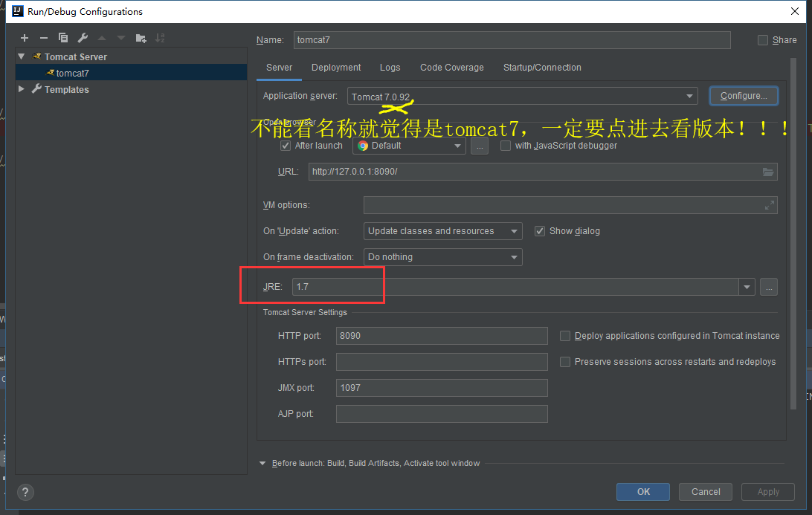Screen dimensions: 812x515
Task: Move configuration down the list
Action: (x=120, y=37)
